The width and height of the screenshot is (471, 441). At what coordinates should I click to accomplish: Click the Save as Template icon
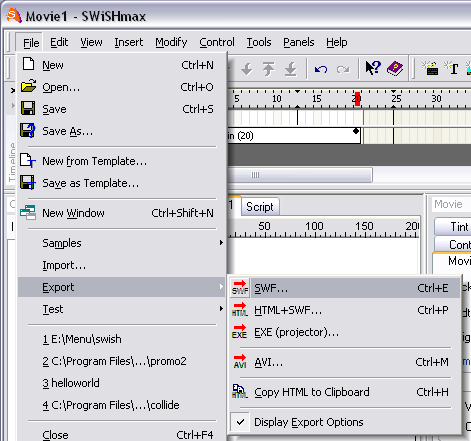click(28, 182)
